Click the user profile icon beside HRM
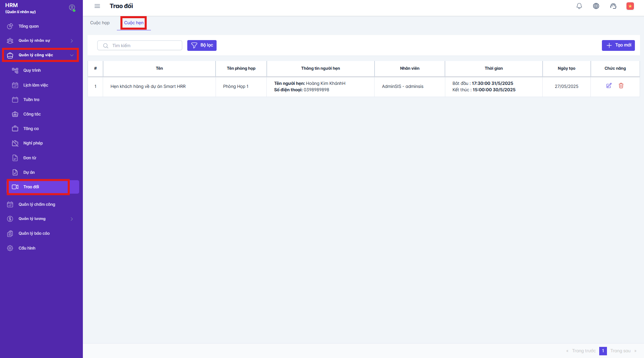The height and width of the screenshot is (358, 644). [72, 7]
